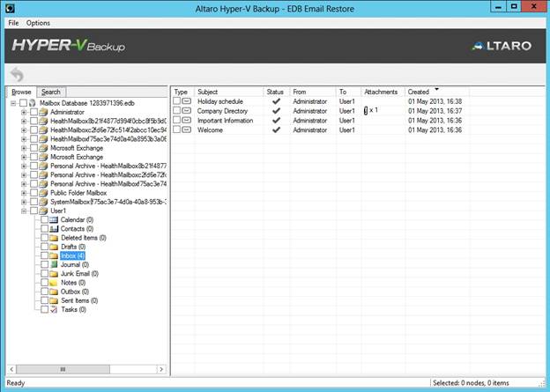Select the Sent Items (0) folder

(79, 300)
